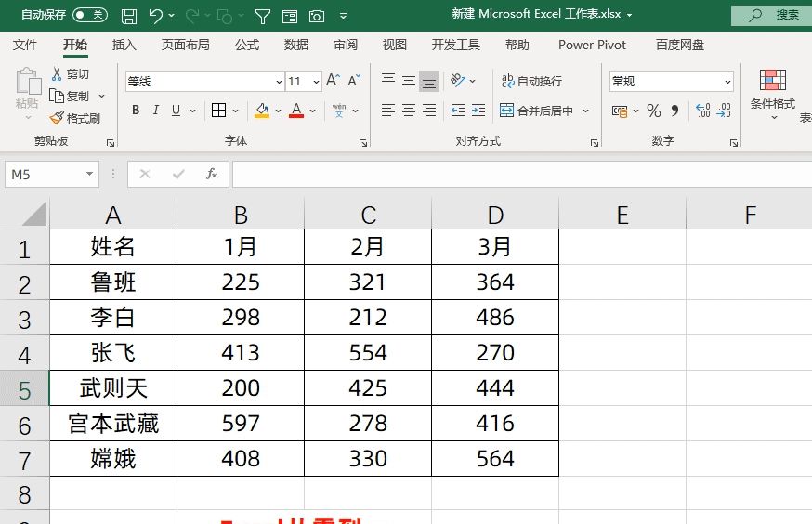This screenshot has height=524, width=812.
Task: Apply yellow fill color bucket
Action: click(262, 111)
